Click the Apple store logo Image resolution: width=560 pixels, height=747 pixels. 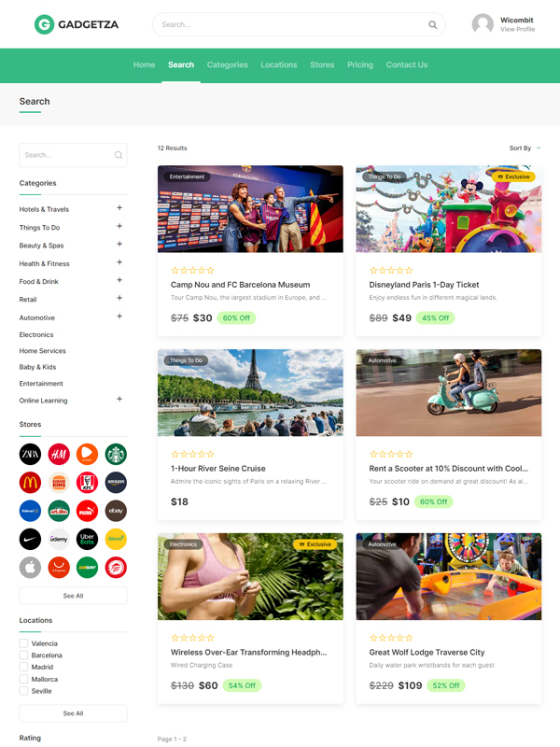30,568
